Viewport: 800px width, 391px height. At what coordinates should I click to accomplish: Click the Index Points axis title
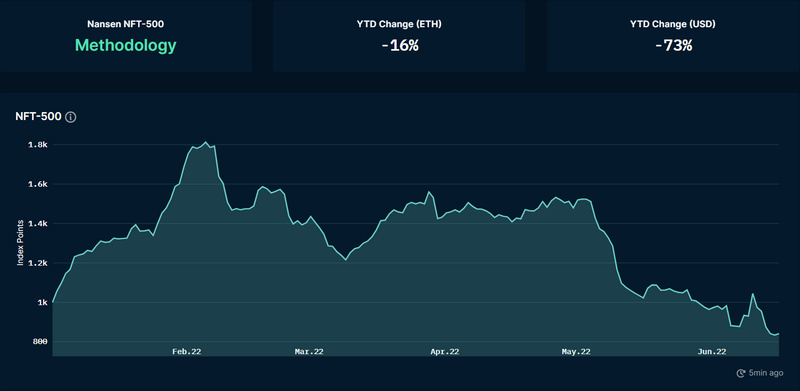(21, 243)
